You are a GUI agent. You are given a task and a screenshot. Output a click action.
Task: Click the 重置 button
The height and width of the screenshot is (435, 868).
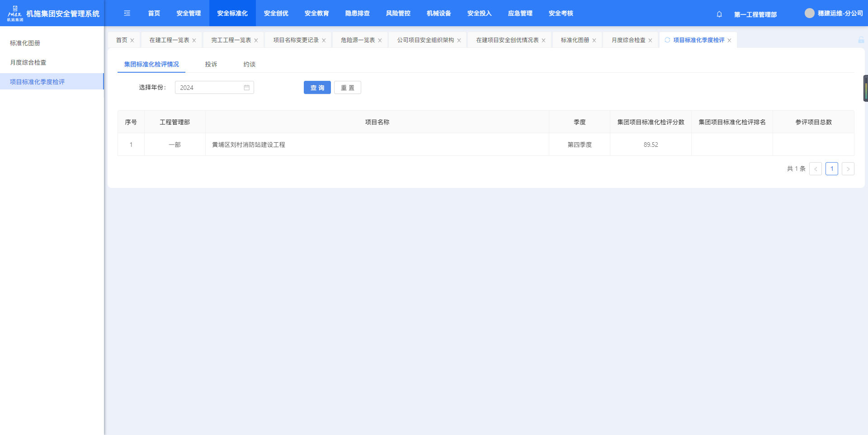(x=347, y=88)
